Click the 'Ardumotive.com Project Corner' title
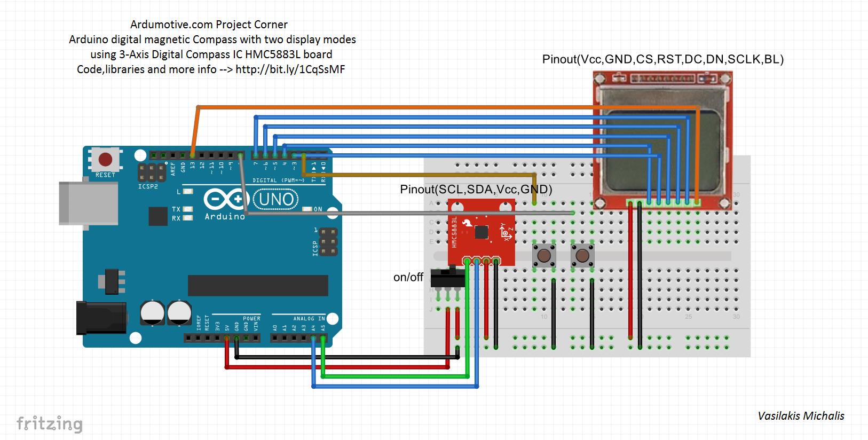The height and width of the screenshot is (440, 868). (209, 25)
